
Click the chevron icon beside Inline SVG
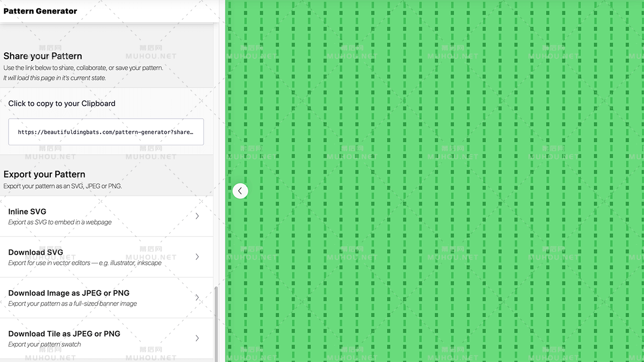[x=197, y=216]
